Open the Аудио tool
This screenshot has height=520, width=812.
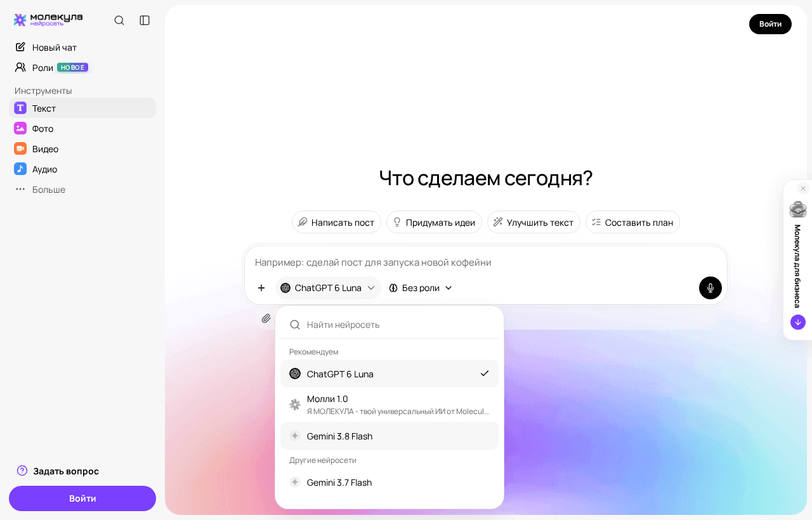(82, 169)
